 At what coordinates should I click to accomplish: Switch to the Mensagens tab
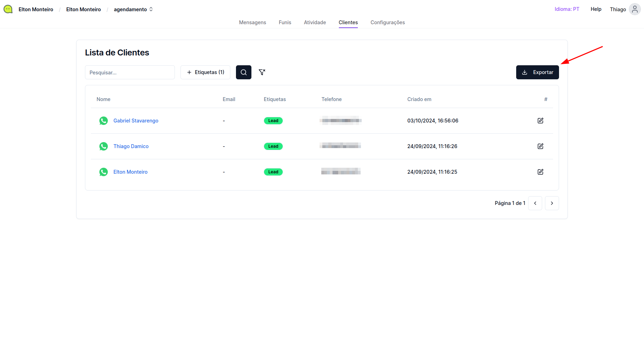coord(252,22)
